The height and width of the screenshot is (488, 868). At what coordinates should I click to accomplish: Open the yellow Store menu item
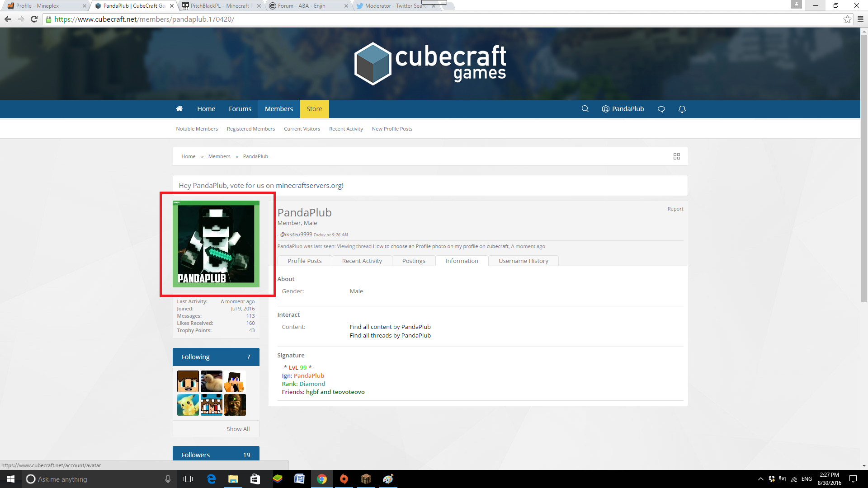pyautogui.click(x=314, y=109)
